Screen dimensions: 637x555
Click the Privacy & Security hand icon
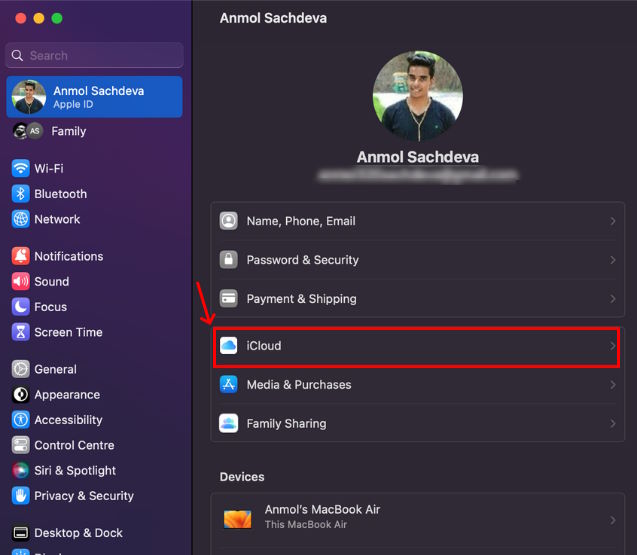coord(20,496)
